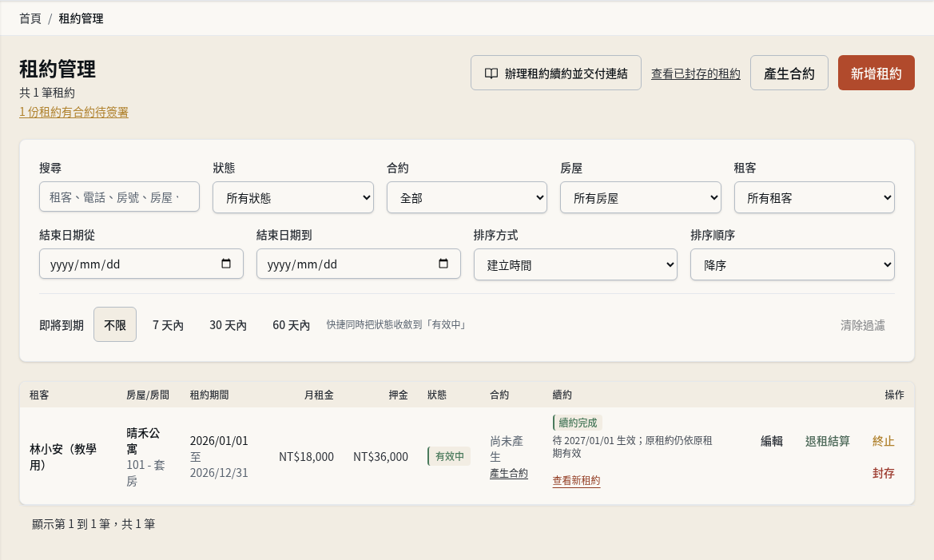Click 退租結算 for 林小安's lease
The height and width of the screenshot is (560, 934).
pyautogui.click(x=828, y=441)
